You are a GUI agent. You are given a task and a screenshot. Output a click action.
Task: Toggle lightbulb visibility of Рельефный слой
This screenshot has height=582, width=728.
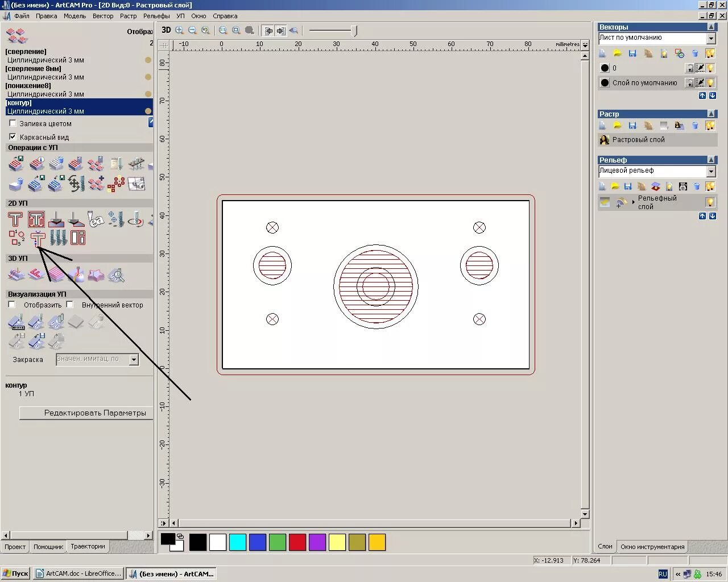coord(710,202)
